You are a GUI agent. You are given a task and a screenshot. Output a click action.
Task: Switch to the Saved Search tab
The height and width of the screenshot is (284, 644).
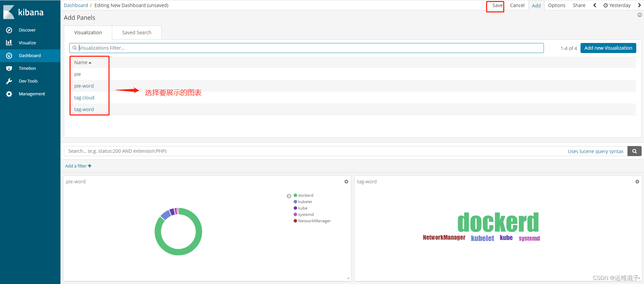click(137, 33)
